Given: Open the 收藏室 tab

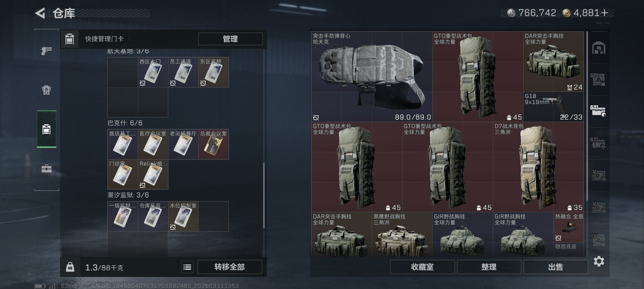Looking at the screenshot, I should pos(422,267).
